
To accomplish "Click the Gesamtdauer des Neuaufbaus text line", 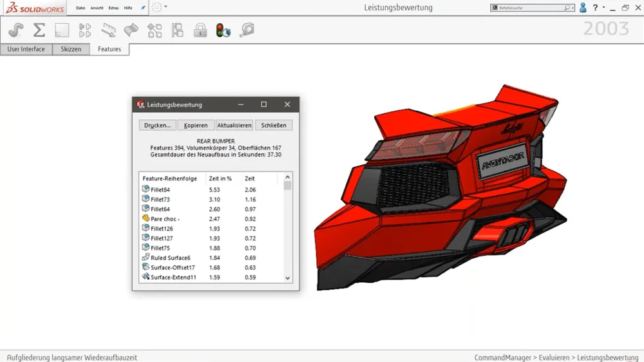I will click(x=216, y=155).
